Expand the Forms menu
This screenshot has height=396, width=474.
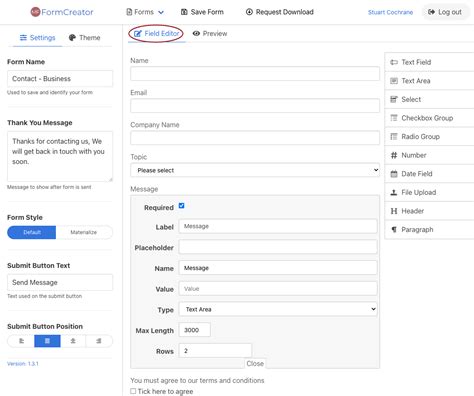click(x=145, y=12)
